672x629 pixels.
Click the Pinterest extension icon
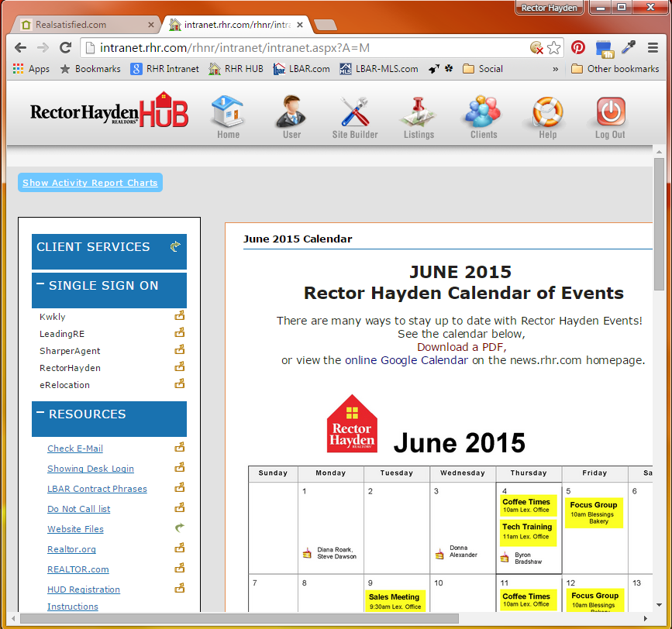(578, 47)
